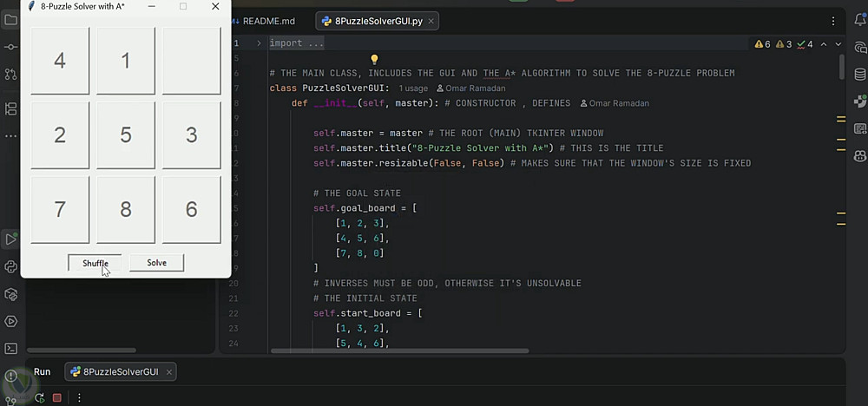Click the weak warnings count 3 indicator
Screen dimensions: 868x406
pos(784,44)
